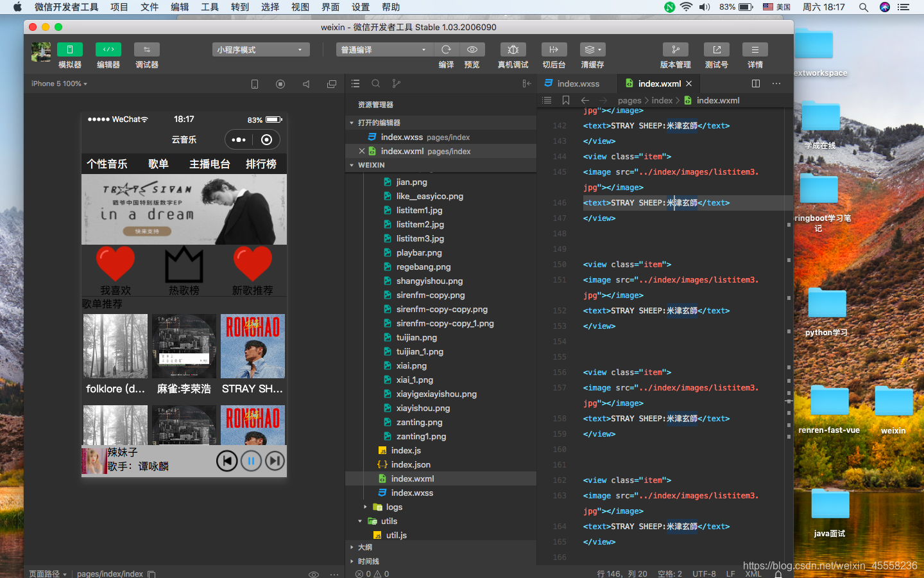This screenshot has height=578, width=924.
Task: Open the folklore album thumbnail
Action: coord(116,346)
